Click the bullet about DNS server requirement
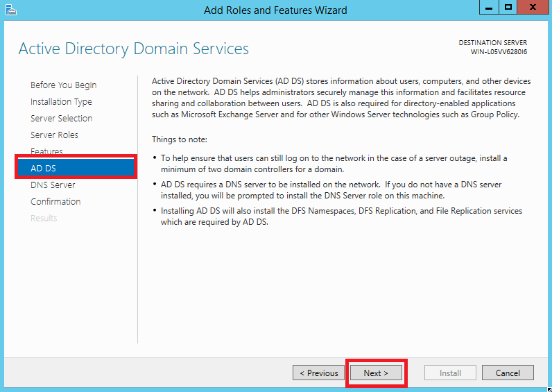Viewport: 552px width, 392px height. click(331, 190)
